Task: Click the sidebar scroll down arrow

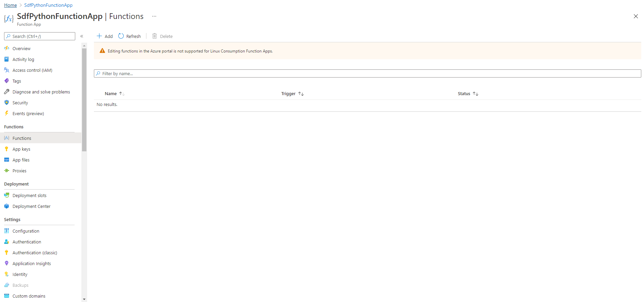Action: (84, 299)
